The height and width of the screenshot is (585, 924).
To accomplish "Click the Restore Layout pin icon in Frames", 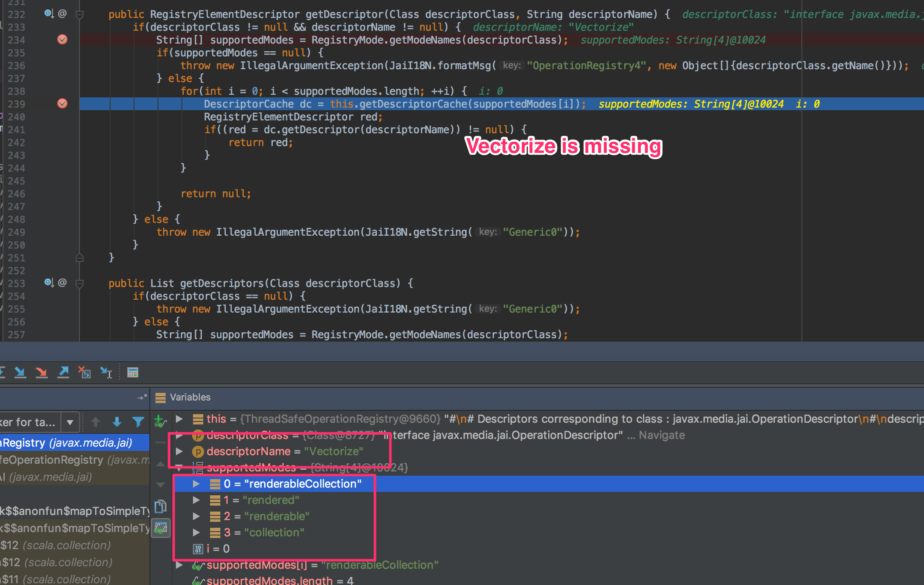I will [x=142, y=397].
